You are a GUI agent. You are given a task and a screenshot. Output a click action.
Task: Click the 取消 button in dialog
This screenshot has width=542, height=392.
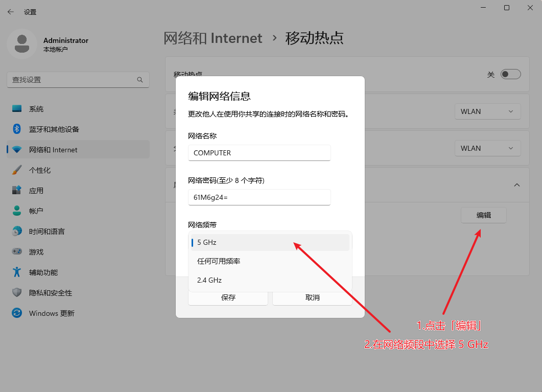[x=313, y=297]
